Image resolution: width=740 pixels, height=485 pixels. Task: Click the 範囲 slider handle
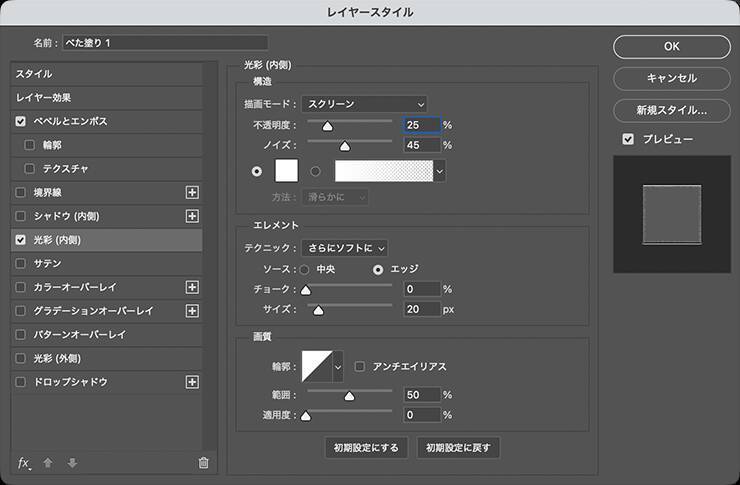349,395
